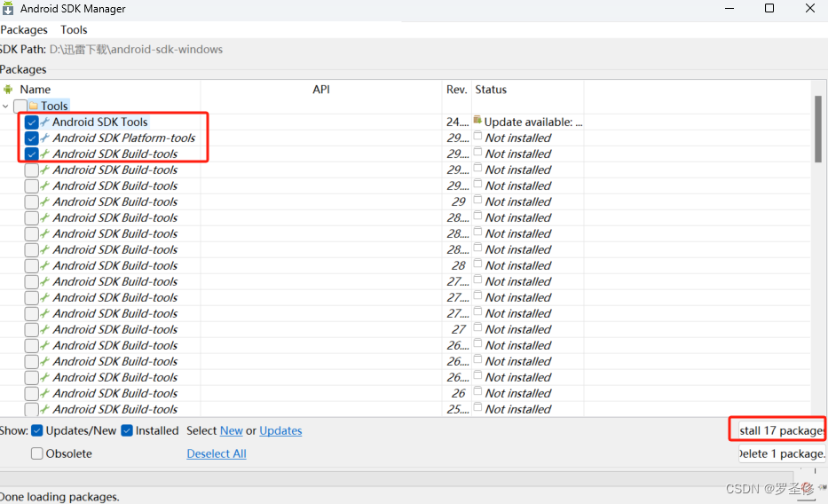Collapse the Tools folder tree arrow
Image resolution: width=828 pixels, height=504 pixels.
coord(6,106)
